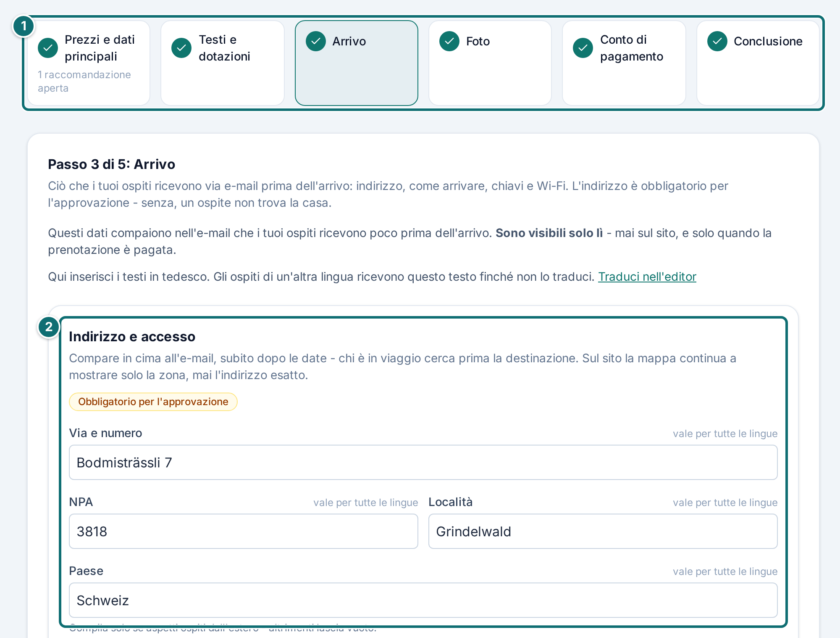Click the checkmark icon beside Foto

pos(449,41)
